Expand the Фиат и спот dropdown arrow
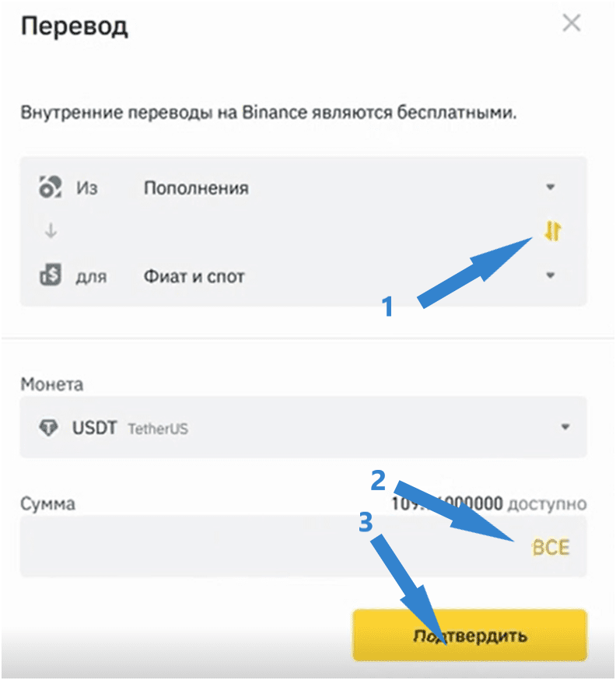The width and height of the screenshot is (616, 680). (x=551, y=275)
